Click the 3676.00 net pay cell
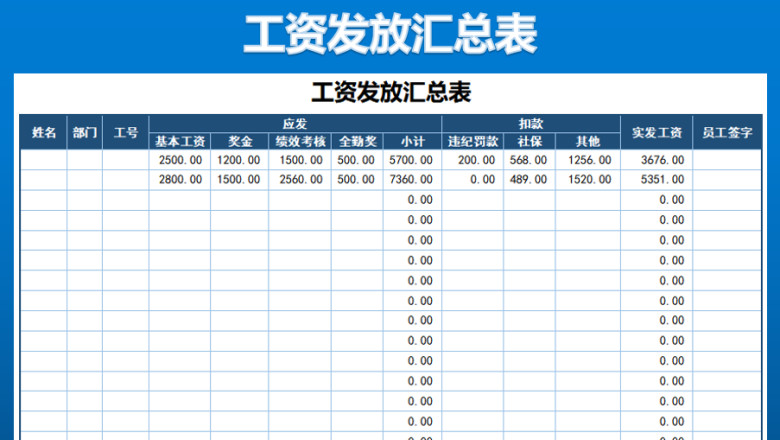The height and width of the screenshot is (440, 780). pyautogui.click(x=656, y=160)
